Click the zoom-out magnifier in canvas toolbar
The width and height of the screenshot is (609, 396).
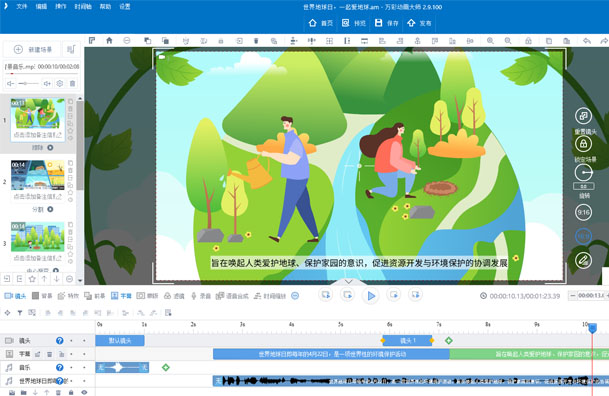pos(508,41)
